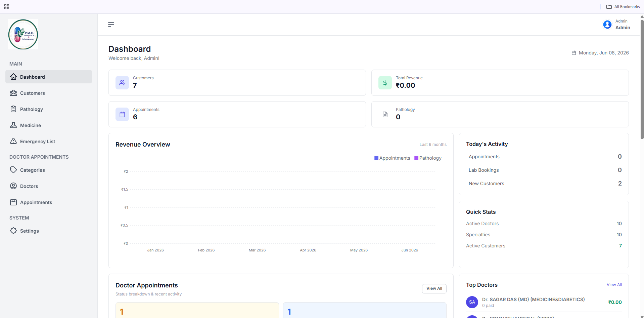
Task: Click the 'Revenue Overview' heading
Action: tap(143, 145)
